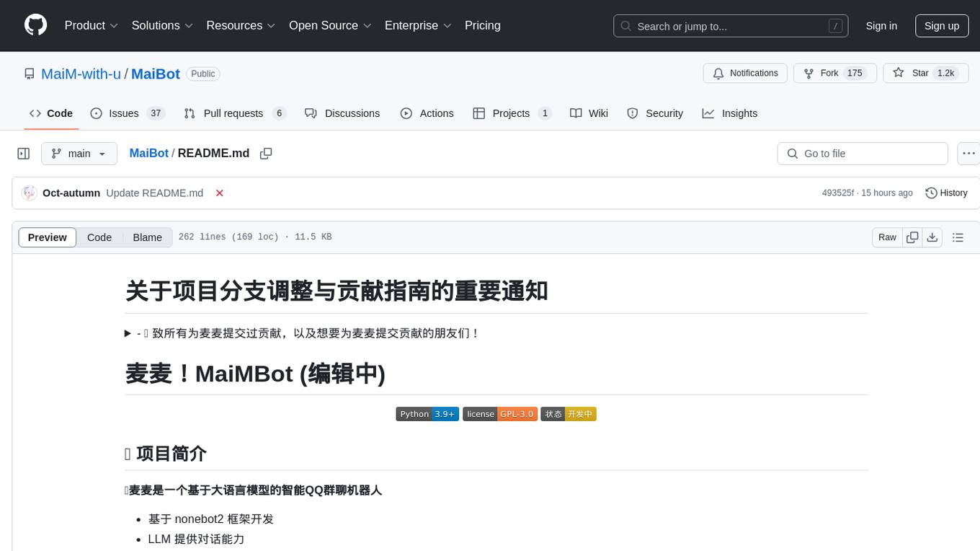Click the Python 3.9+ badge
The image size is (980, 551).
pyautogui.click(x=427, y=414)
